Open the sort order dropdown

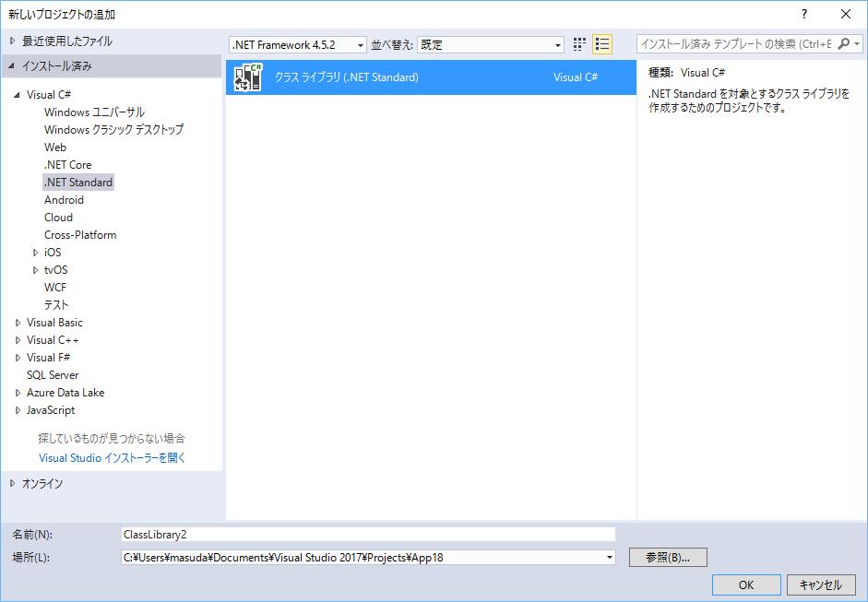click(x=558, y=45)
